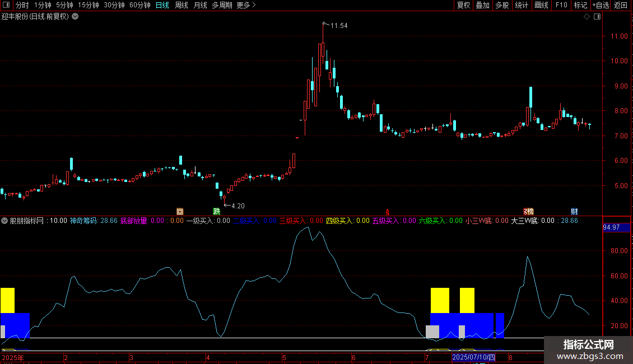Expand the 更多 periods menu

pos(246,5)
